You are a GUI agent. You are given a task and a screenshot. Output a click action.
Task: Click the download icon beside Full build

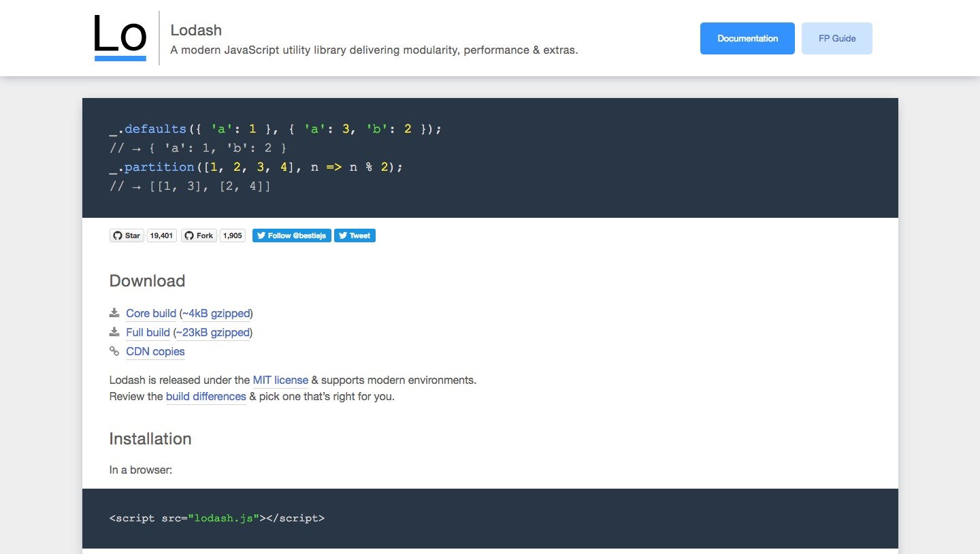click(x=114, y=332)
